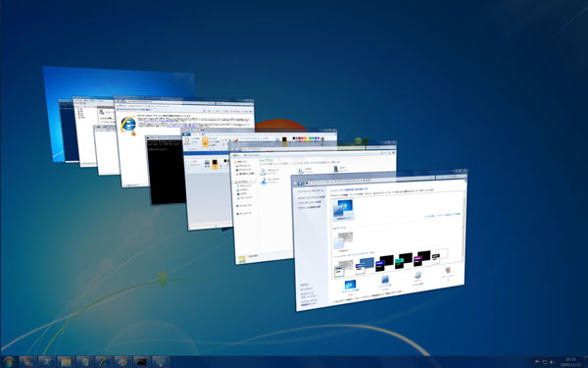Open the Documents library icon in Explorer window

click(x=264, y=171)
